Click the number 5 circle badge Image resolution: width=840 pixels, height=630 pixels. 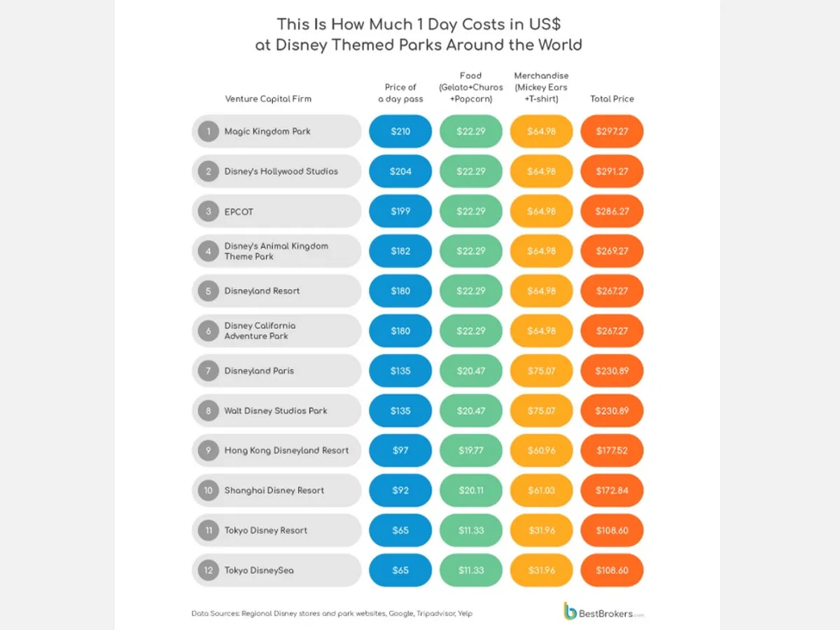pyautogui.click(x=208, y=291)
